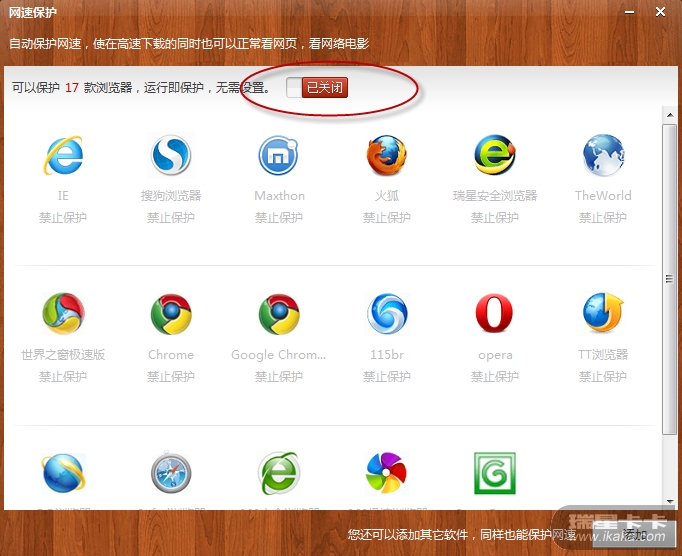682x556 pixels.
Task: Select the Safari compass icon
Action: click(171, 473)
